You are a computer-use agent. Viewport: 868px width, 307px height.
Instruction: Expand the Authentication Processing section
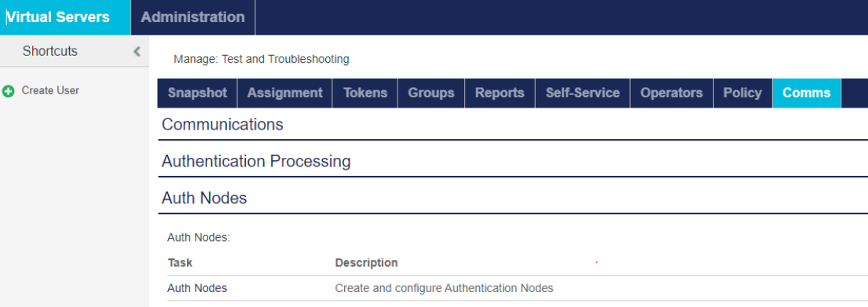[513, 162]
